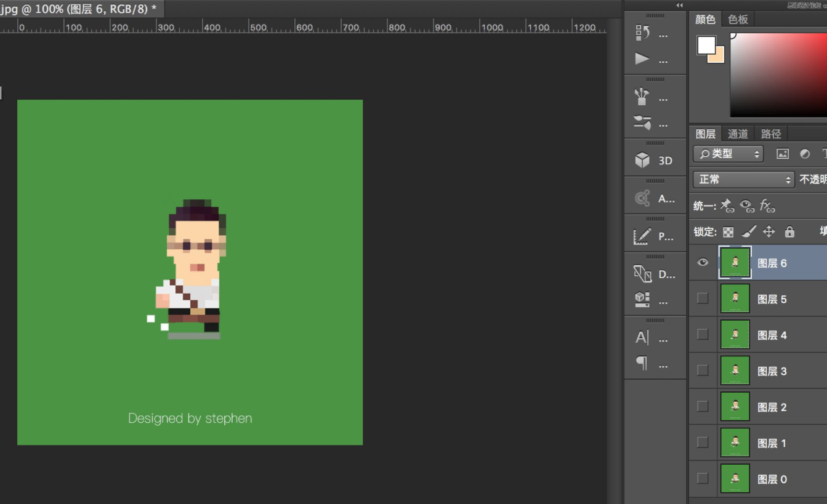Viewport: 827px width, 504px height.
Task: Click the lock transparent pixels icon
Action: click(x=728, y=232)
